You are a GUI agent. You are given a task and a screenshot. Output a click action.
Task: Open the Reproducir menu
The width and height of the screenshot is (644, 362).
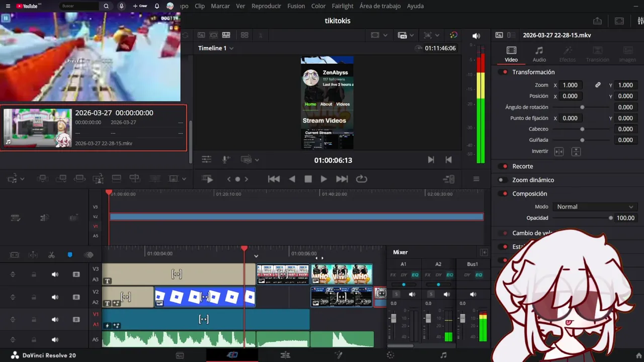pos(266,6)
